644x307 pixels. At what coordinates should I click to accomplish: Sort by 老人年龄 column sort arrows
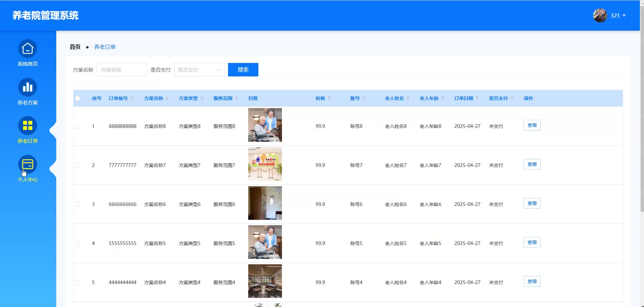(443, 98)
